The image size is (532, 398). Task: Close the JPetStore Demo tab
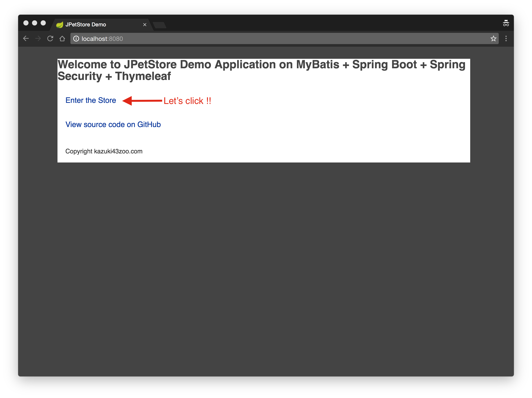(145, 25)
